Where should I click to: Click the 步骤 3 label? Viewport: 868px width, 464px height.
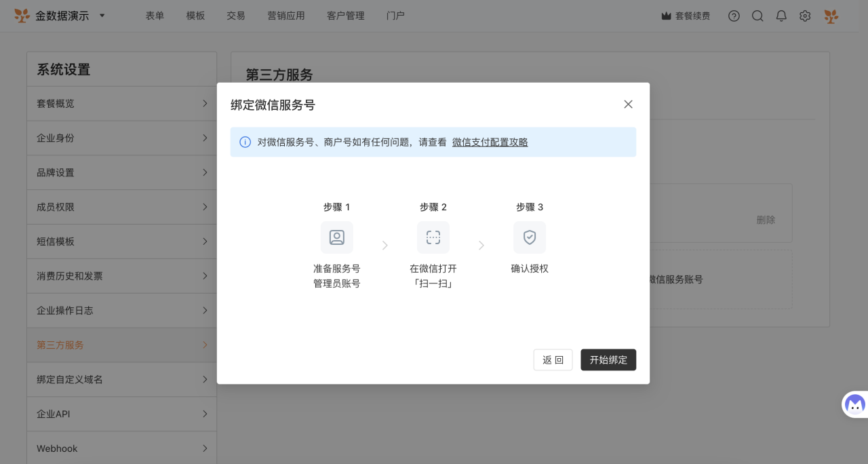click(530, 207)
